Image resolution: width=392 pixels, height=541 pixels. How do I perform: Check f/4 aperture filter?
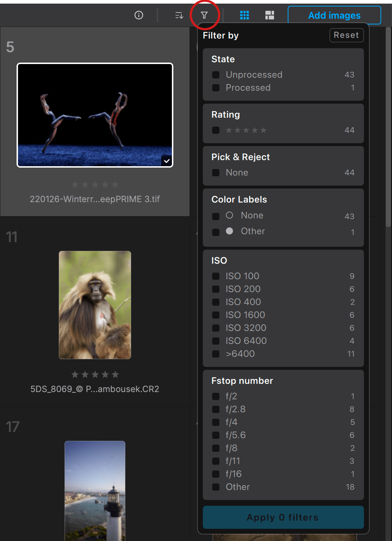point(216,422)
